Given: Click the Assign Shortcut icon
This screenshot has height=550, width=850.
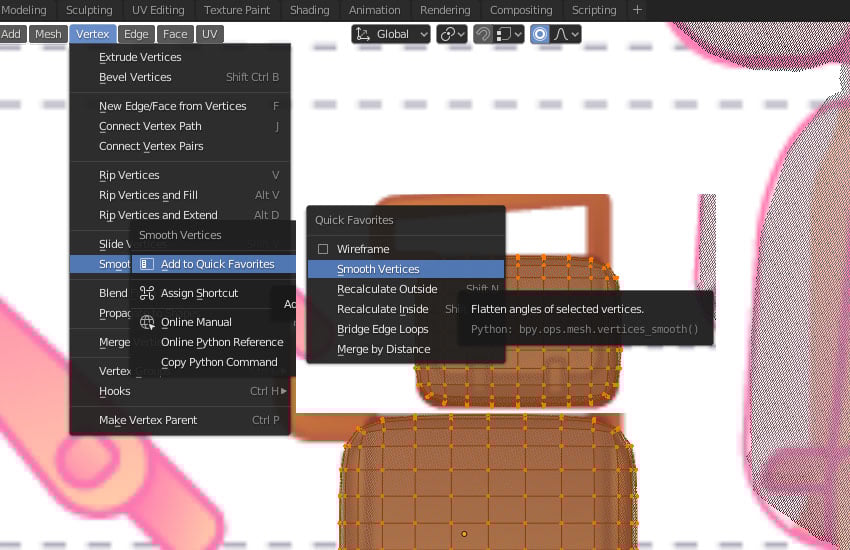Looking at the screenshot, I should tap(147, 293).
